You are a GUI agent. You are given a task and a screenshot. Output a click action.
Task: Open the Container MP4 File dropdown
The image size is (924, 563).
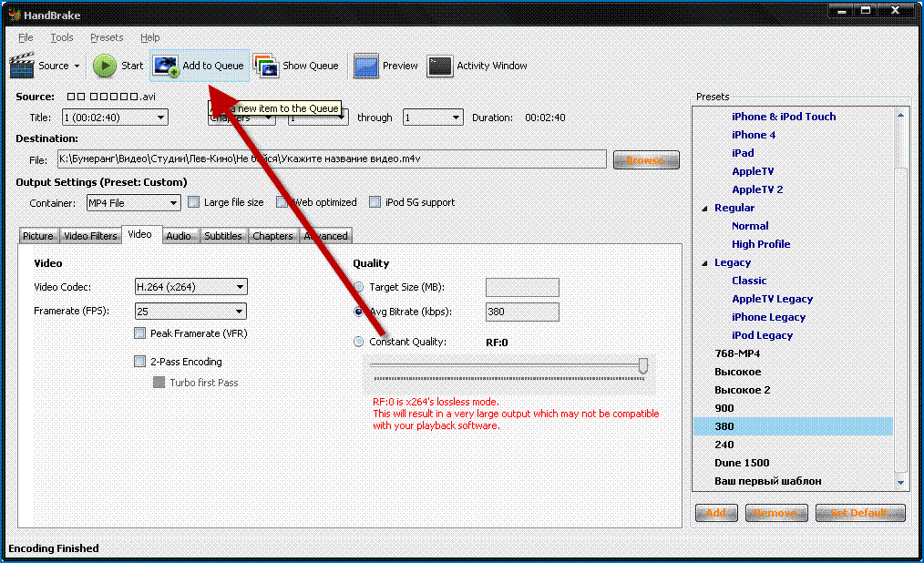(x=133, y=202)
